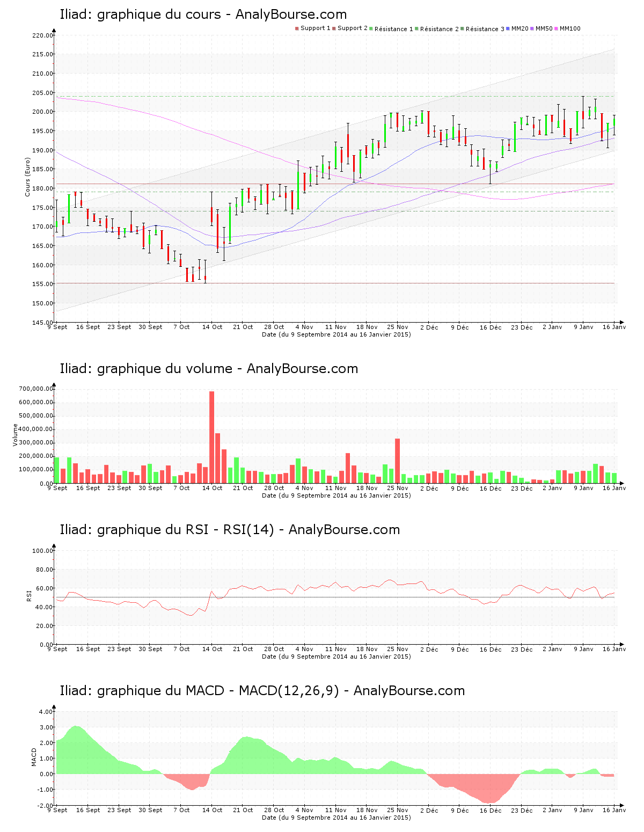The height and width of the screenshot is (832, 644).
Task: Click the date range caption under MACD chart
Action: (336, 818)
